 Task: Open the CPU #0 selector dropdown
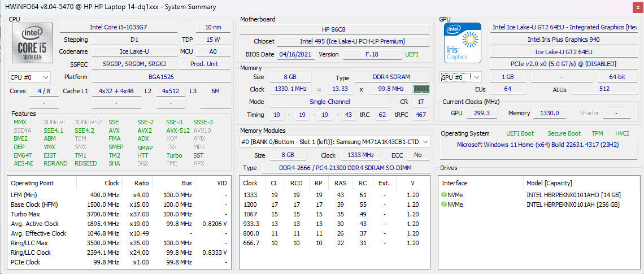29,77
